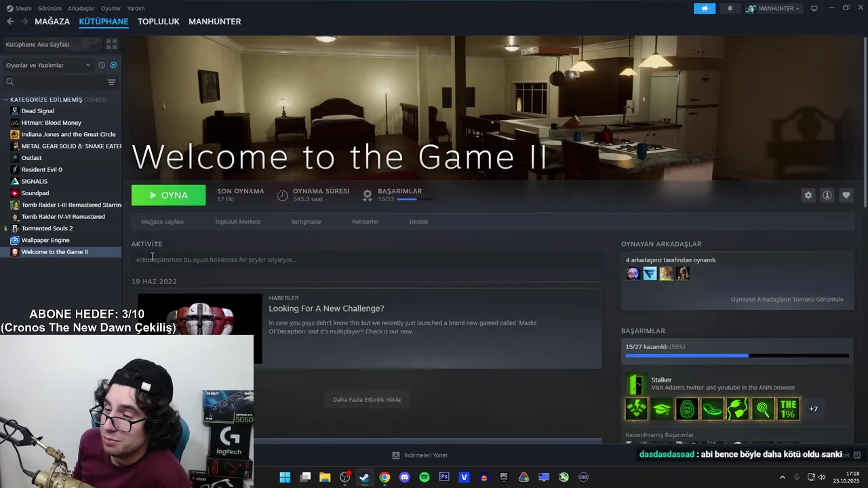This screenshot has height=488, width=868.
Task: Go back with the back arrow
Action: click(10, 22)
